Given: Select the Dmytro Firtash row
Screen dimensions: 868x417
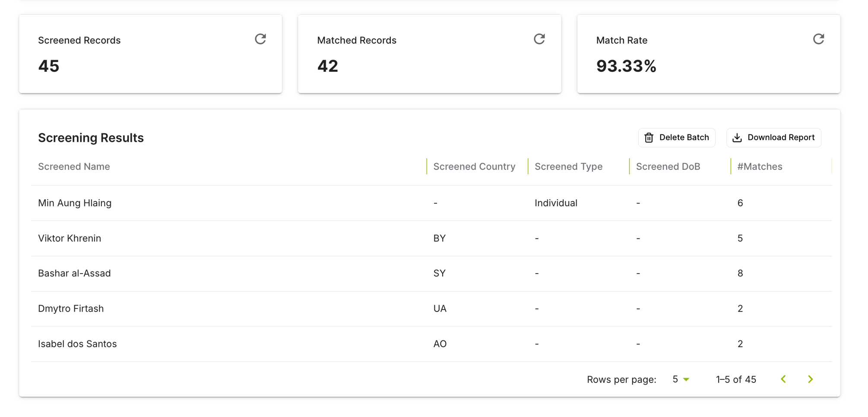Looking at the screenshot, I should pyautogui.click(x=71, y=309).
